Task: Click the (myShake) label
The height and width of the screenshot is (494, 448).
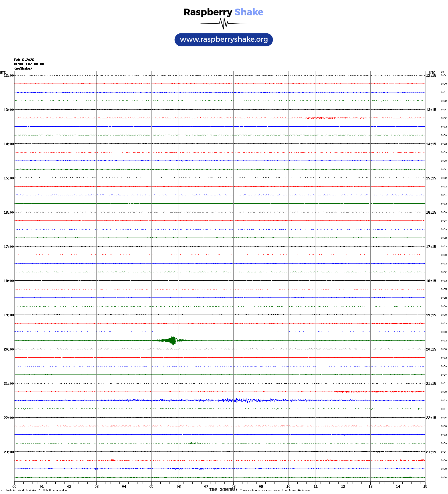Action: click(23, 68)
